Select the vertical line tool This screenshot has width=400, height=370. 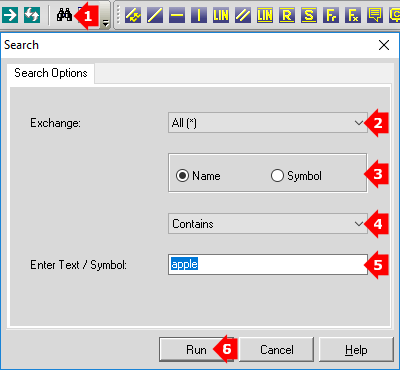(199, 15)
